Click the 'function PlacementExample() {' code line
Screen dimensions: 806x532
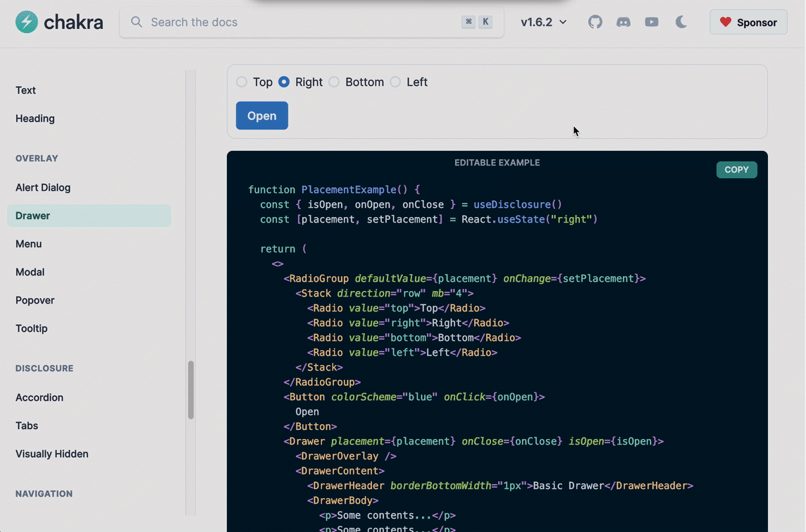click(334, 190)
